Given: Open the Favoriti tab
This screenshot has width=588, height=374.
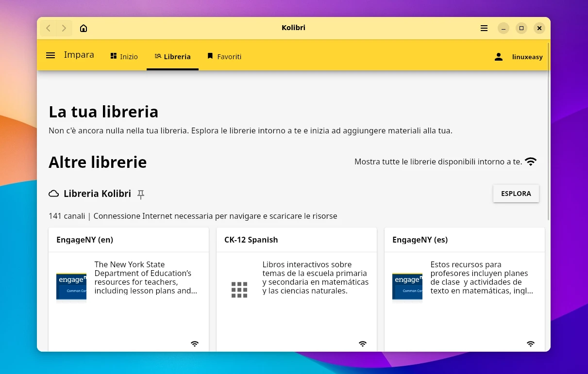Looking at the screenshot, I should tap(224, 56).
